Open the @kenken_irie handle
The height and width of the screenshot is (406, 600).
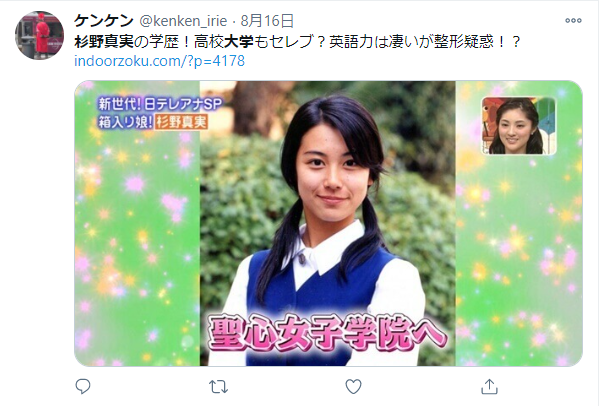point(183,21)
